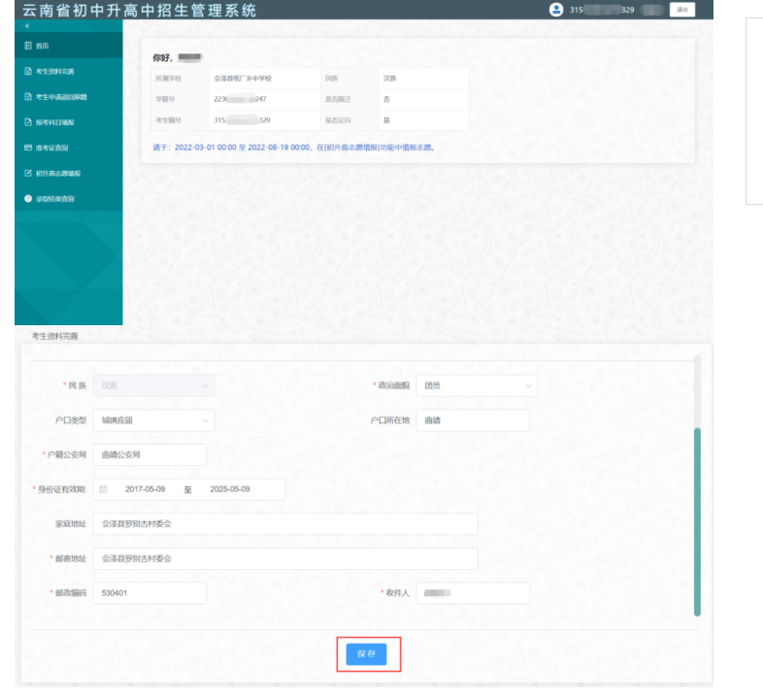Click the 邮政编码 field showing 530401
Screen dimensions: 763x700
coord(149,593)
